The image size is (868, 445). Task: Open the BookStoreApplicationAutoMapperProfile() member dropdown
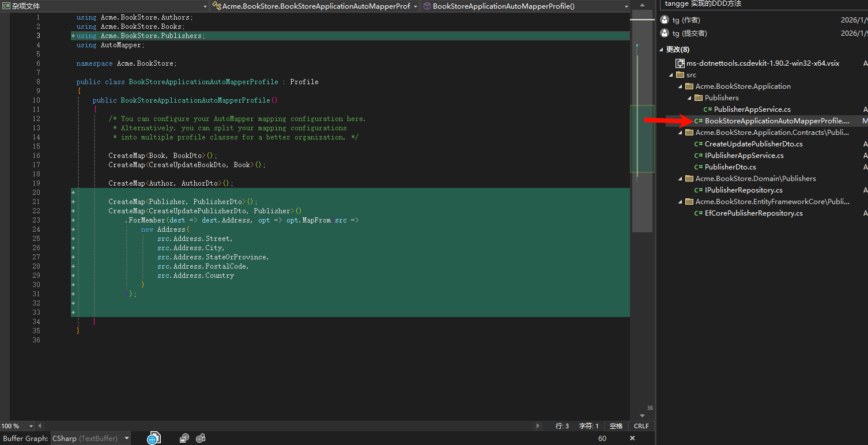click(526, 6)
